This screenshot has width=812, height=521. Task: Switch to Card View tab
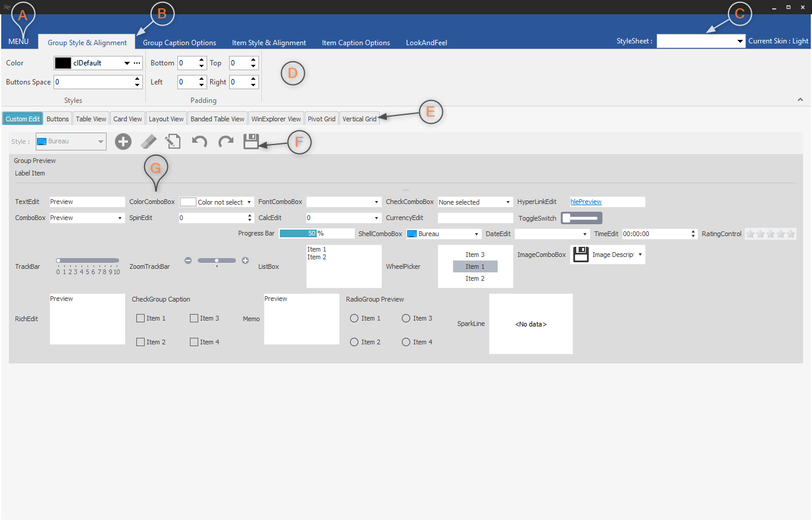tap(128, 119)
